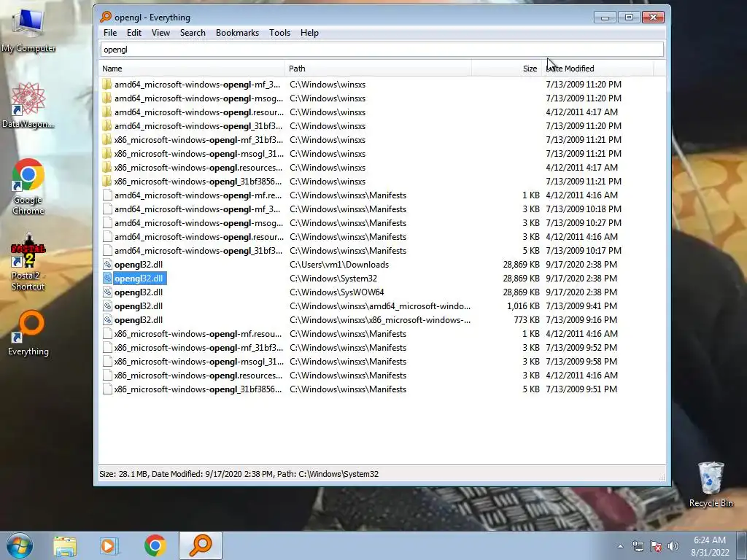The width and height of the screenshot is (747, 560).
Task: Open the Bookmarks menu
Action: click(237, 33)
